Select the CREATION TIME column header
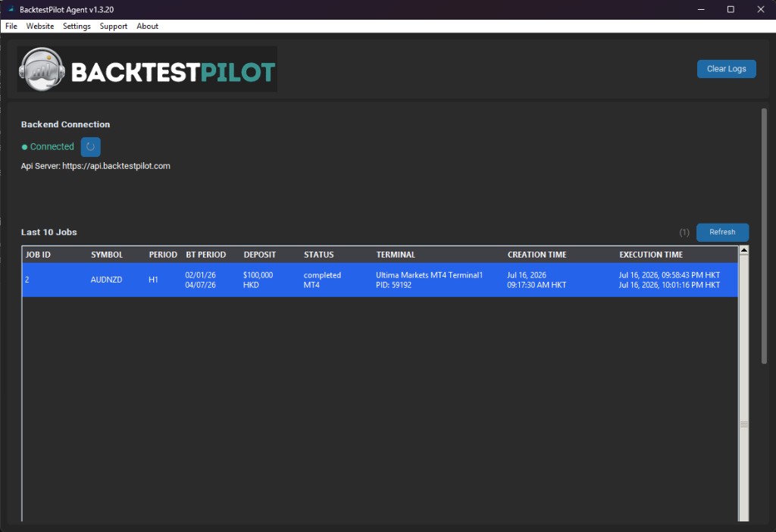Image resolution: width=776 pixels, height=532 pixels. [x=537, y=255]
